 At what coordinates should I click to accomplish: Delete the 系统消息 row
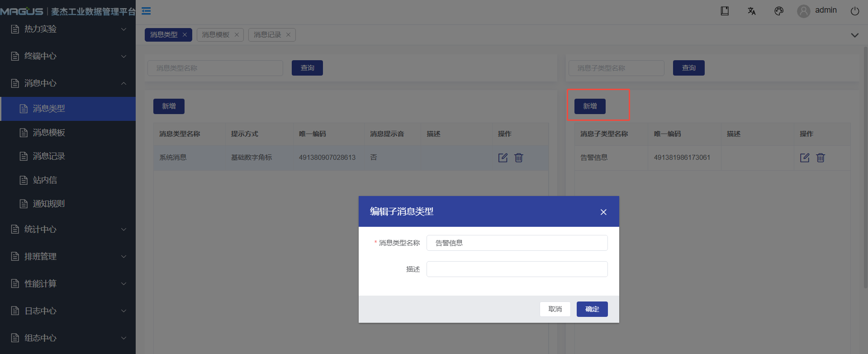(x=519, y=158)
